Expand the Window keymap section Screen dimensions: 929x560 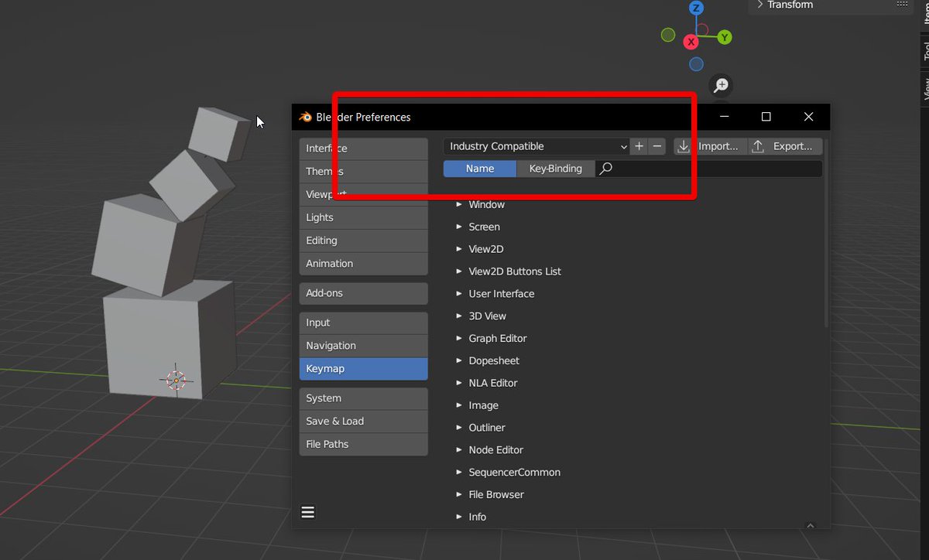[x=459, y=204]
